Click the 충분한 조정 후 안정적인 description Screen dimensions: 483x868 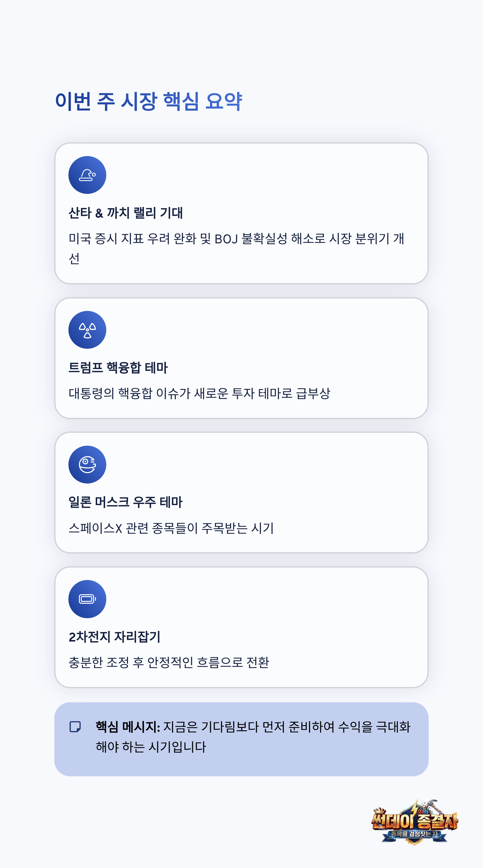pyautogui.click(x=169, y=662)
